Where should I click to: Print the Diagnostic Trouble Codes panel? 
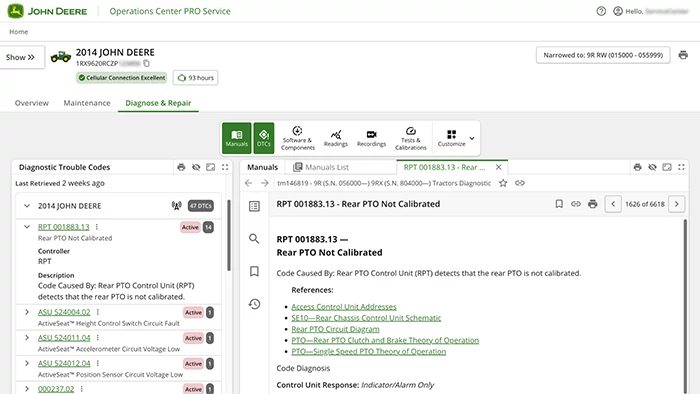coord(181,167)
